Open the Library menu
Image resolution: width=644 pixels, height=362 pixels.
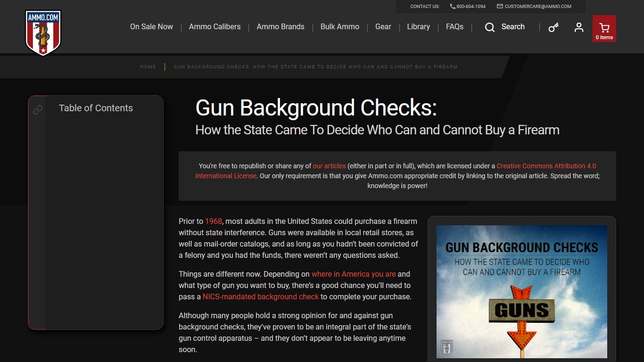(x=419, y=27)
